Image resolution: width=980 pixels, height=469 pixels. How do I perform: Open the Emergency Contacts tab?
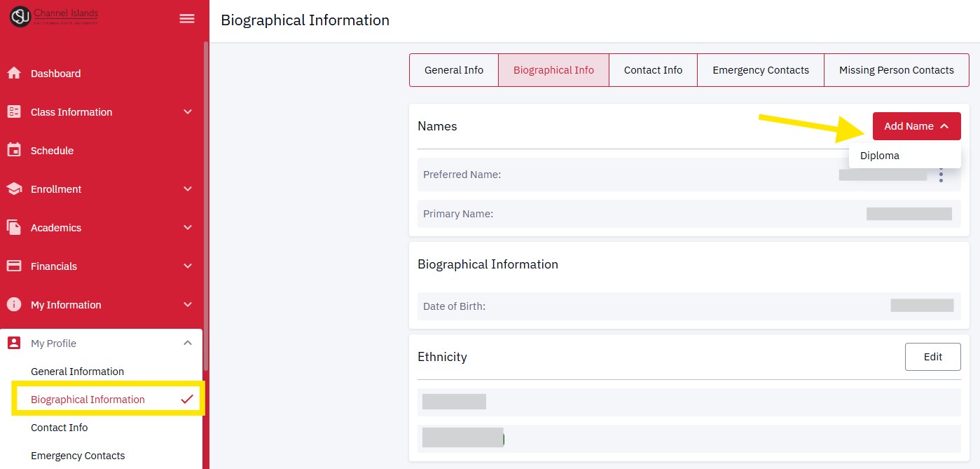(x=760, y=70)
